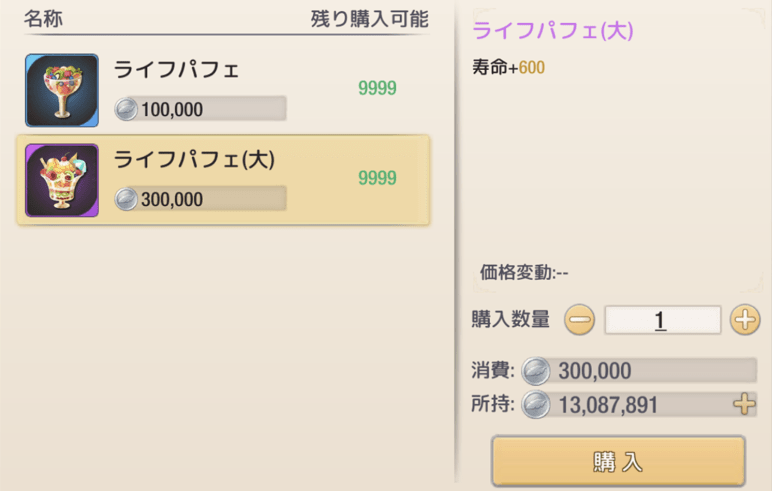
Task: Click the 9999 remaining count for ライフパフェ
Action: 377,88
